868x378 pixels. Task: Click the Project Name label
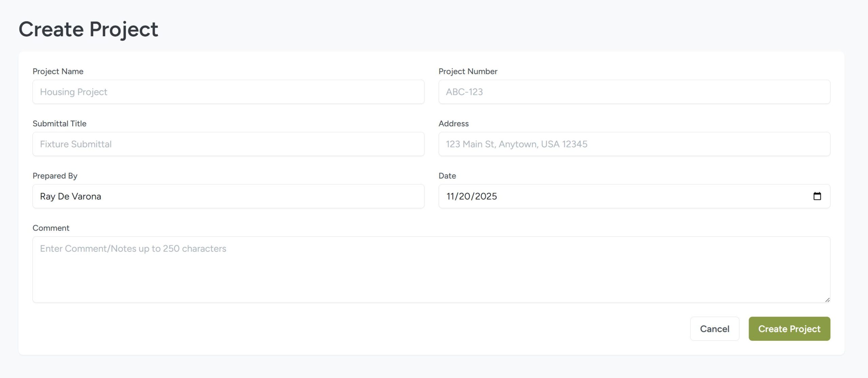pos(58,71)
